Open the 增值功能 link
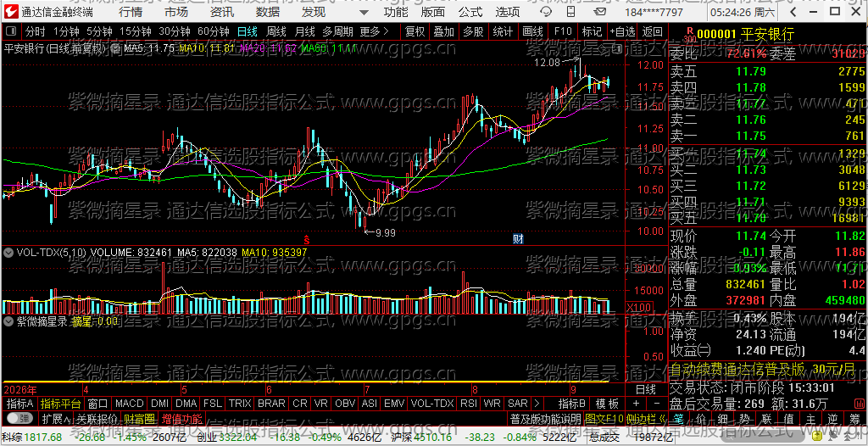Viewport: 868px width, 446px height. [x=181, y=418]
